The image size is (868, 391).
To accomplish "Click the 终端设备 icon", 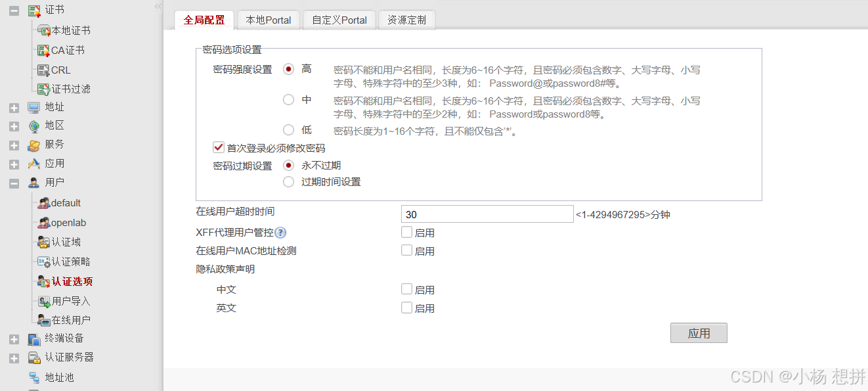I will (x=34, y=338).
